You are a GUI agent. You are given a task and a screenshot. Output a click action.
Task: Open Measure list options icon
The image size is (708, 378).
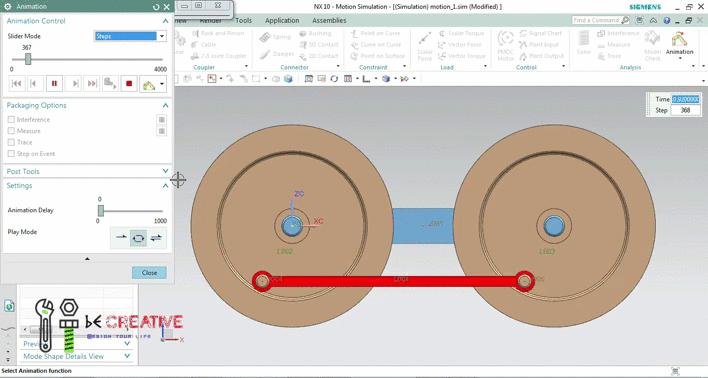pos(161,131)
